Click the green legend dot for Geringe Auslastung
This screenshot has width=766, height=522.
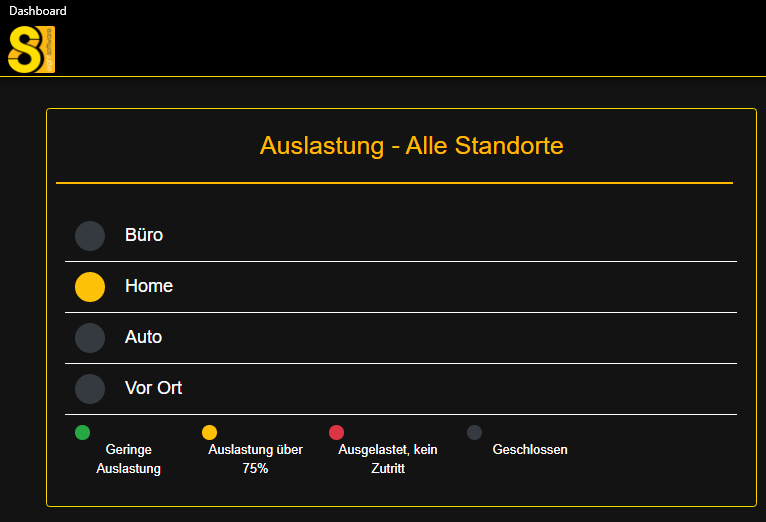[x=83, y=432]
